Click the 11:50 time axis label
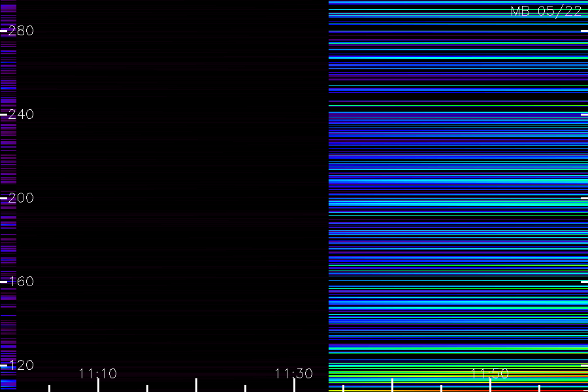The width and height of the screenshot is (588, 392). (489, 374)
